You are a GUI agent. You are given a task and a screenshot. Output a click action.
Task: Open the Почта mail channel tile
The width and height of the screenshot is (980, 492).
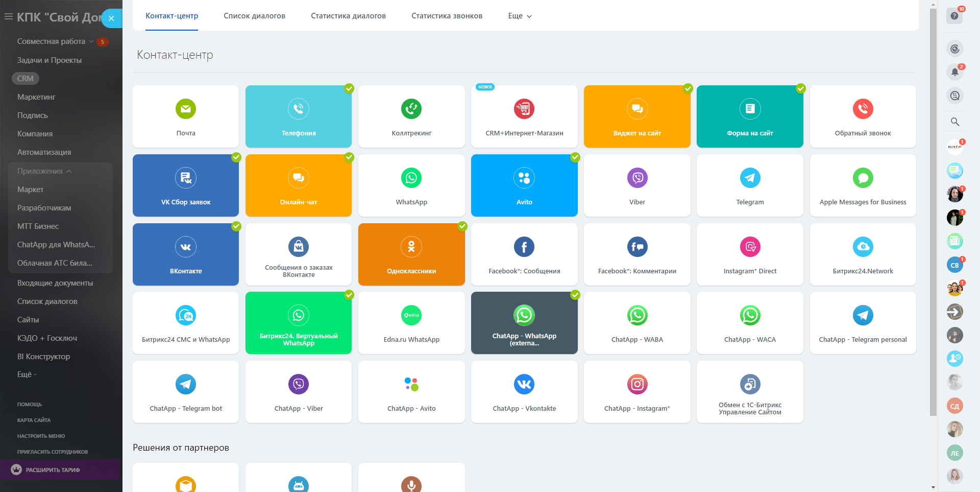(x=186, y=116)
